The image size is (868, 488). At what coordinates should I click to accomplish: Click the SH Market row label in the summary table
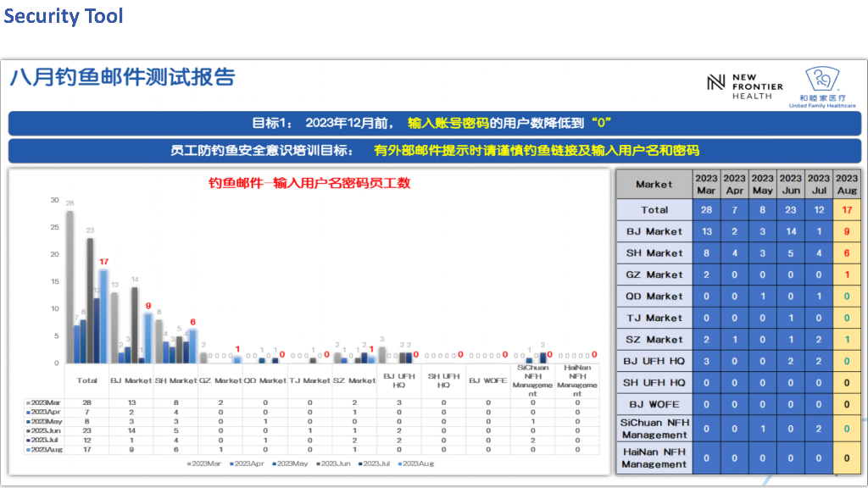point(654,252)
